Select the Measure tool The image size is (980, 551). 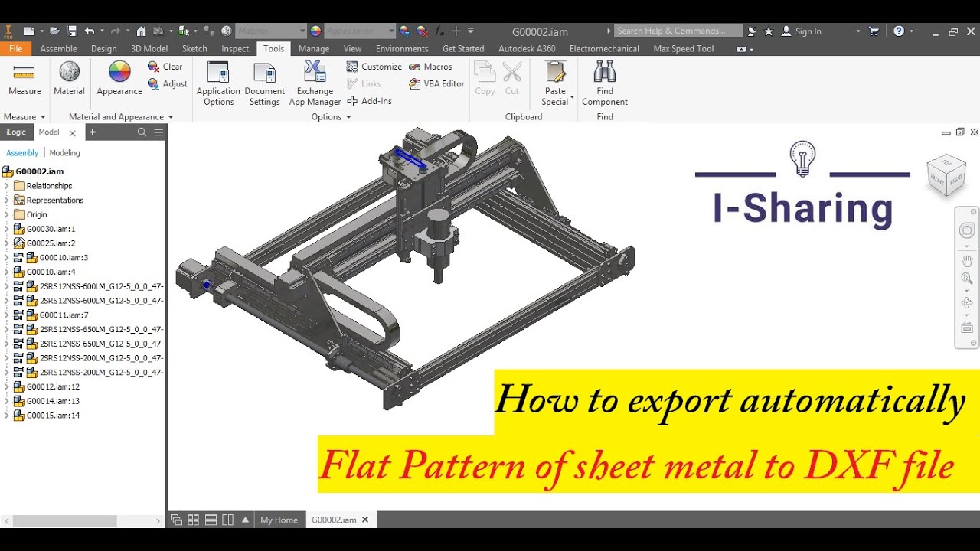[24, 79]
